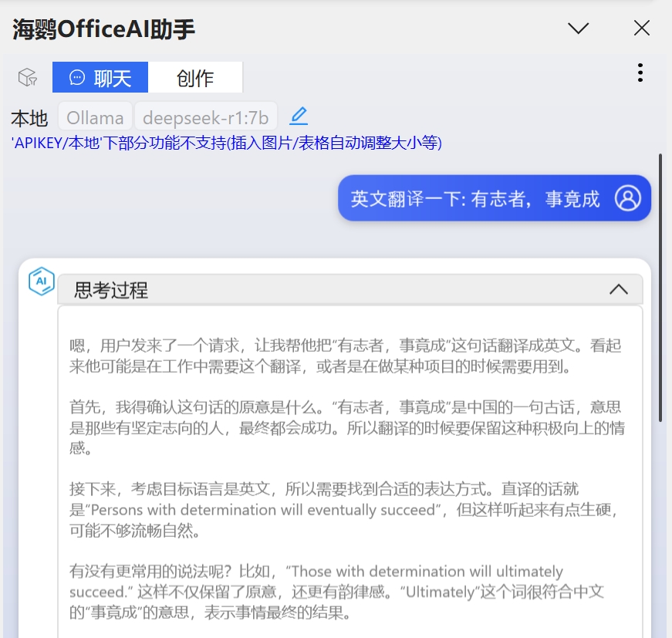Collapse the 思考过程 panel with its chevron
This screenshot has height=638, width=672.
click(618, 289)
